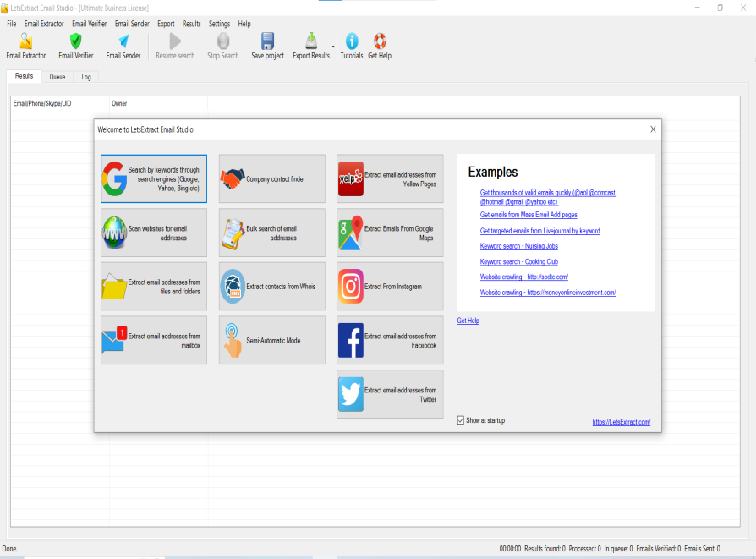The height and width of the screenshot is (559, 756).
Task: Click the In queue: 0 status entry
Action: click(x=619, y=549)
